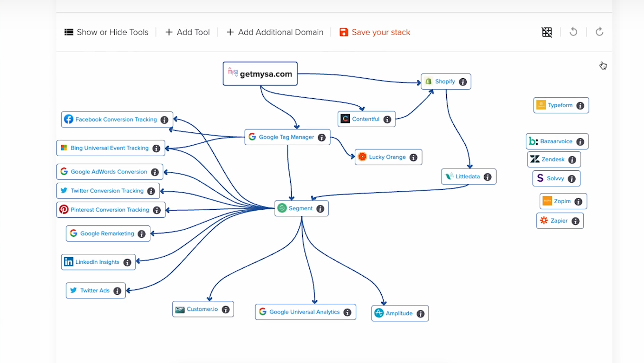Click the Google Tag Manager label
Screen dimensions: 644x363
(x=286, y=137)
